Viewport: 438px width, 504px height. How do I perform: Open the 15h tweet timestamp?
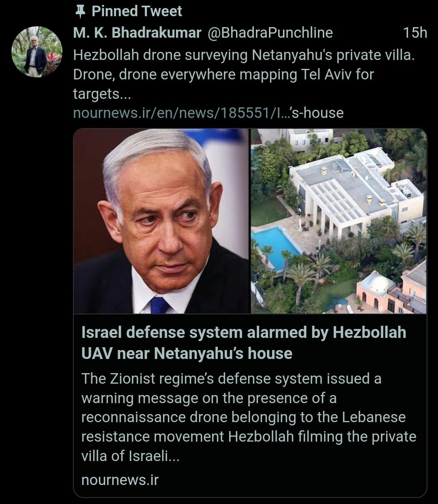tap(415, 33)
